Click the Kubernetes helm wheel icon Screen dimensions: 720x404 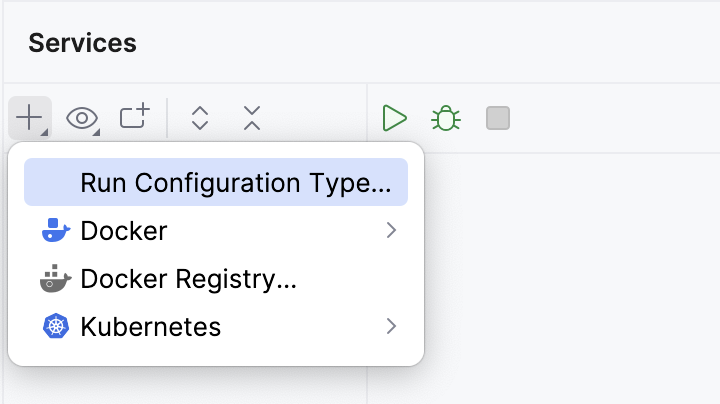click(x=56, y=326)
